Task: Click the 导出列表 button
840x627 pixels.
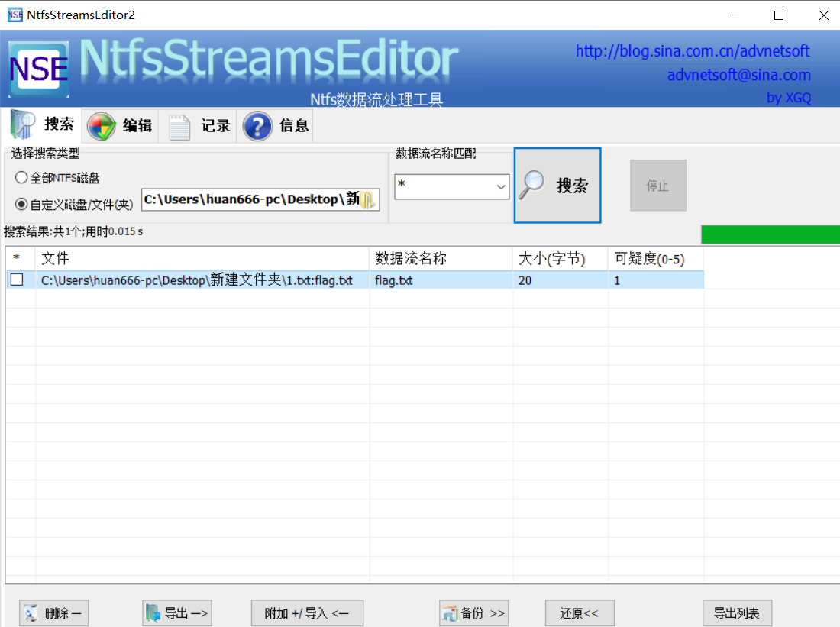Action: coord(737,613)
